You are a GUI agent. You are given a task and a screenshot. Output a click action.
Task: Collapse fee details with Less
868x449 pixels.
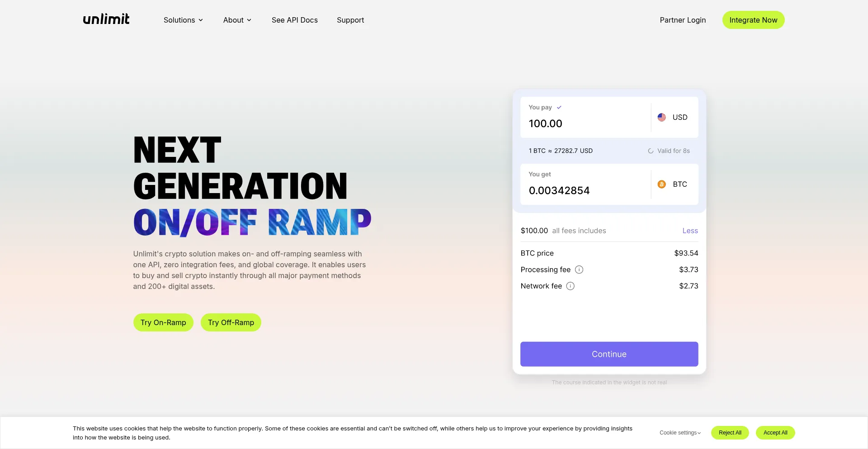pyautogui.click(x=690, y=231)
